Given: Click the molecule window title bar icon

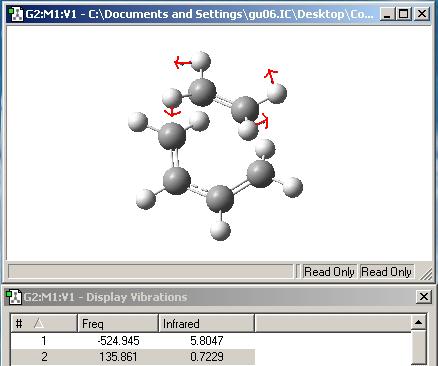Looking at the screenshot, I should [16, 14].
